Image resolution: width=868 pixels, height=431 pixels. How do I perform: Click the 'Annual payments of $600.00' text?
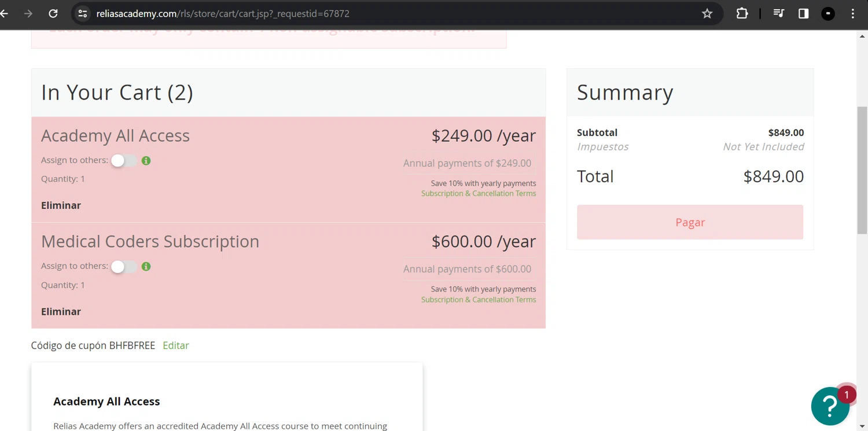point(467,269)
